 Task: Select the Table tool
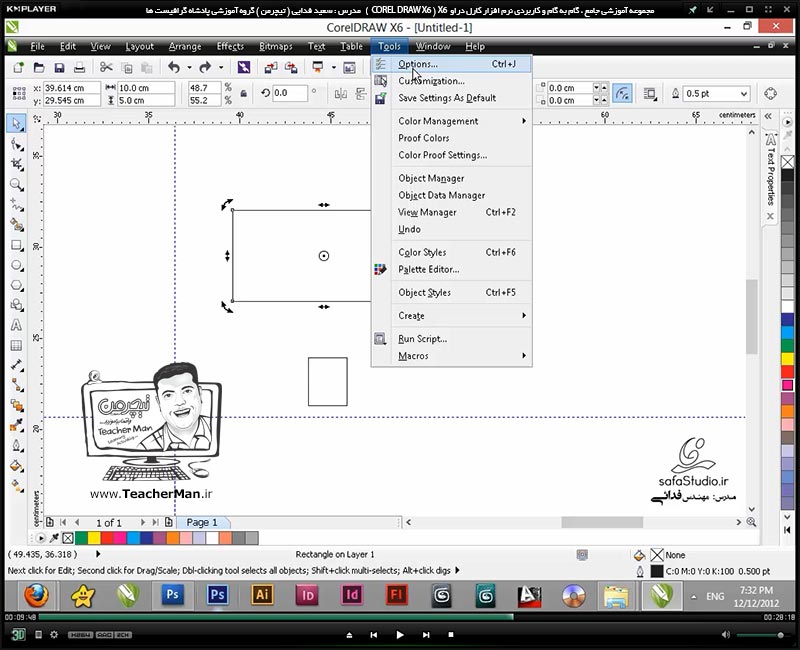16,345
